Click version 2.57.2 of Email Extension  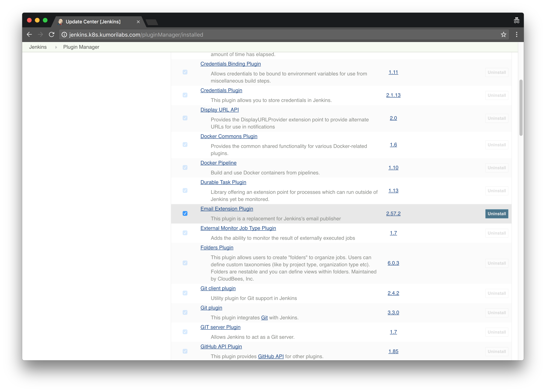click(393, 213)
